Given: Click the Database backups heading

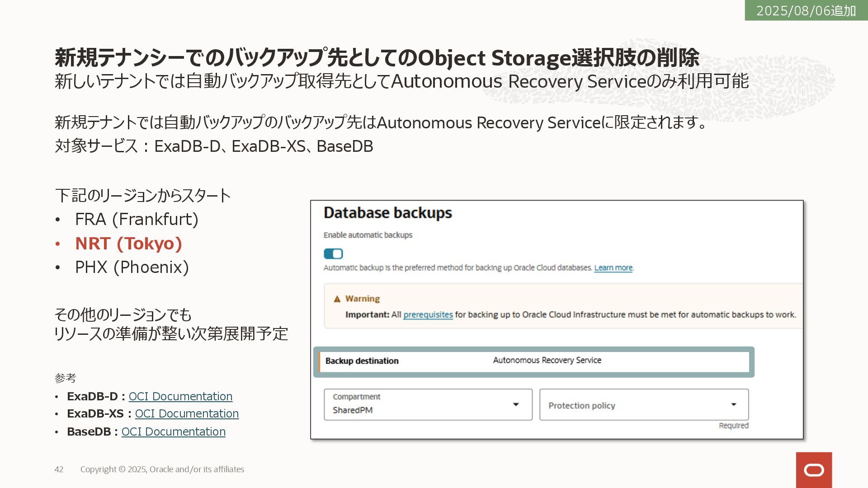Looking at the screenshot, I should click(388, 213).
